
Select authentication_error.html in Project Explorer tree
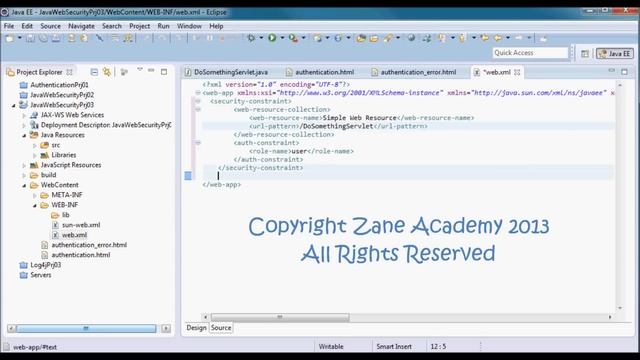pyautogui.click(x=89, y=245)
